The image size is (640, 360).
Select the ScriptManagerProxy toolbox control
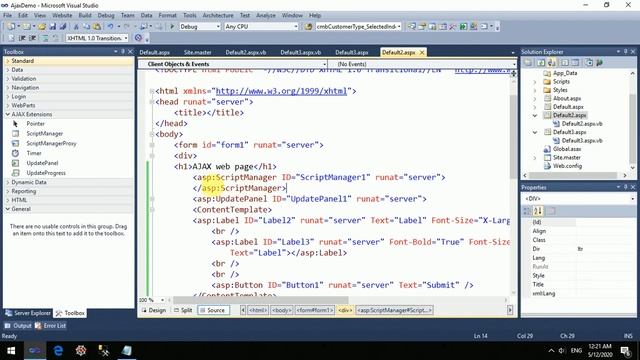(51, 143)
